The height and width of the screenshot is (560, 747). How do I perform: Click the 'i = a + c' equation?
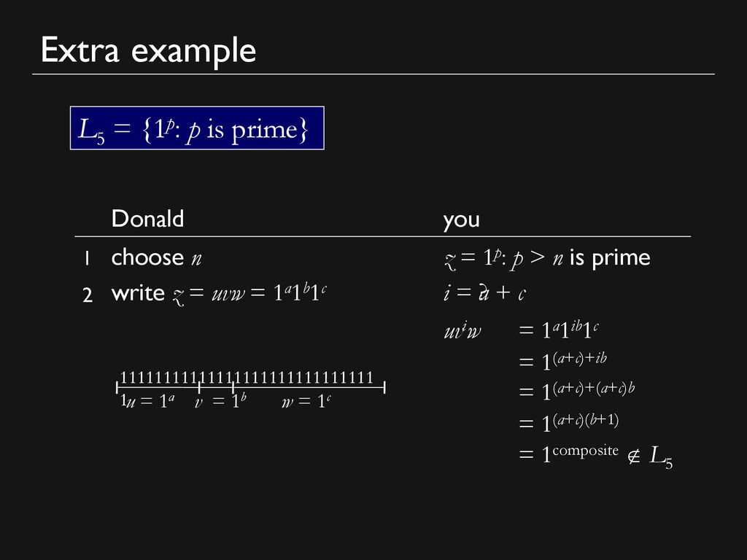484,293
